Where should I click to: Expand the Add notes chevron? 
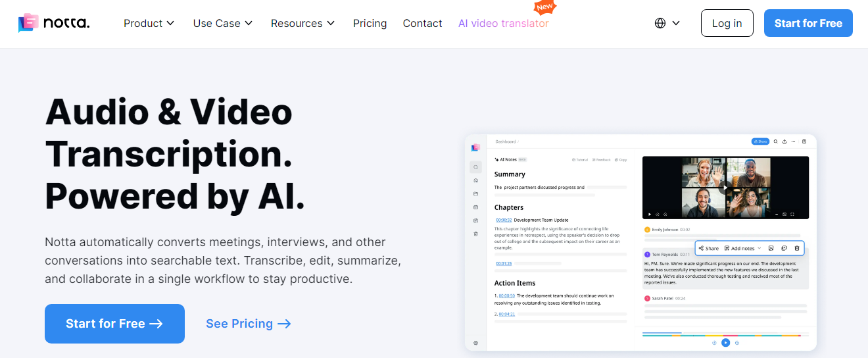pyautogui.click(x=759, y=248)
